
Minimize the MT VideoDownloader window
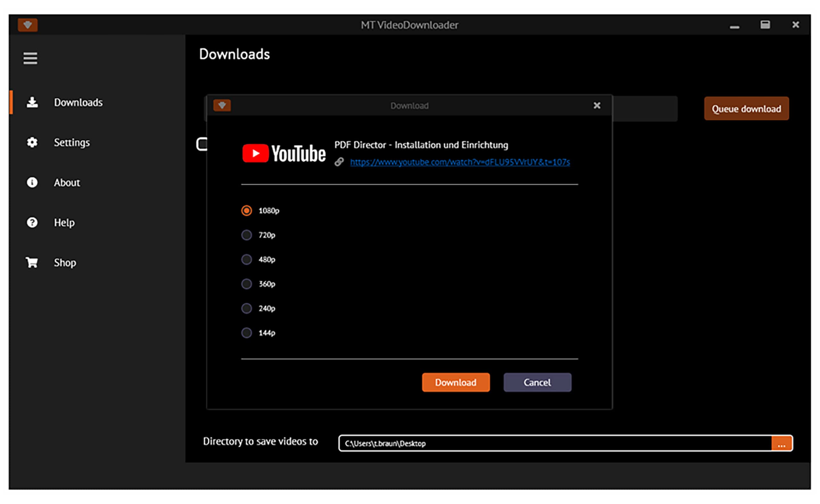click(734, 27)
